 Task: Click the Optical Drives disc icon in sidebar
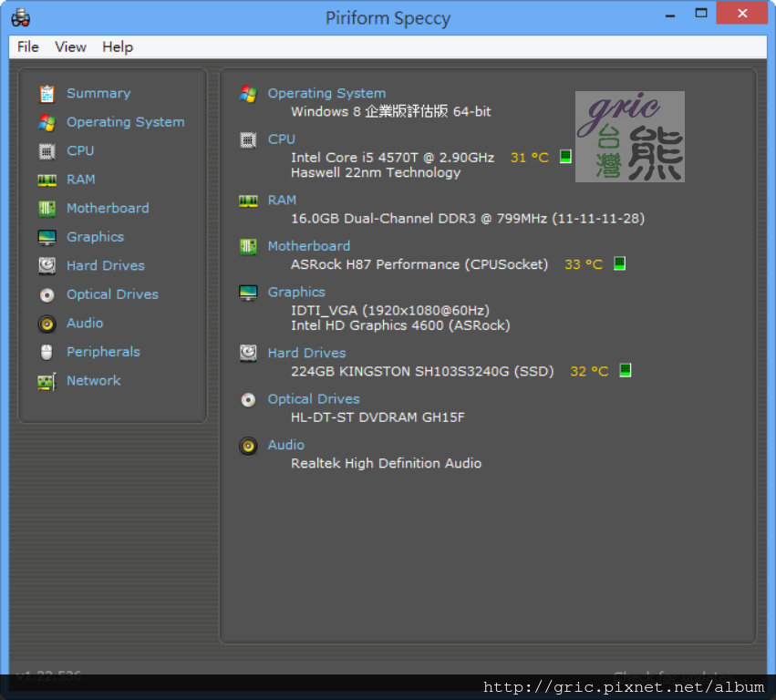47,294
